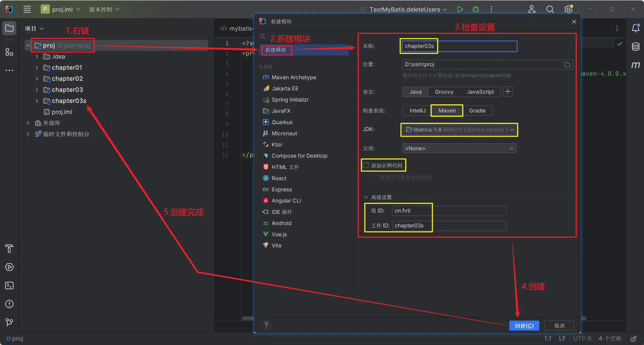Screen dimensions: 644x345
Task: Open the Services run tool window
Action: point(9,267)
